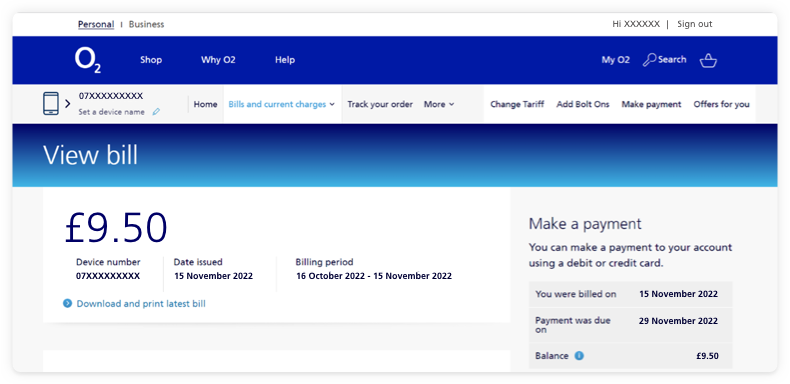This screenshot has width=790, height=384.
Task: Expand device selector chevron beside phone icon
Action: 68,104
